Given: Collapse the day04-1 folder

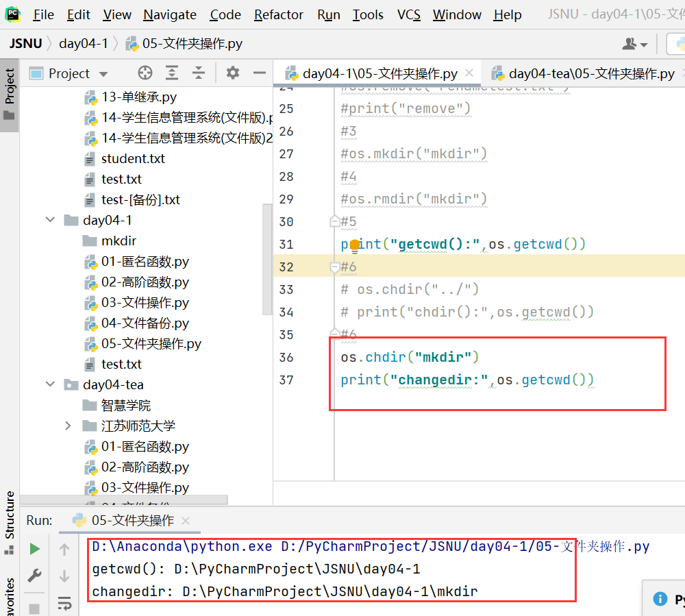Looking at the screenshot, I should pyautogui.click(x=49, y=220).
